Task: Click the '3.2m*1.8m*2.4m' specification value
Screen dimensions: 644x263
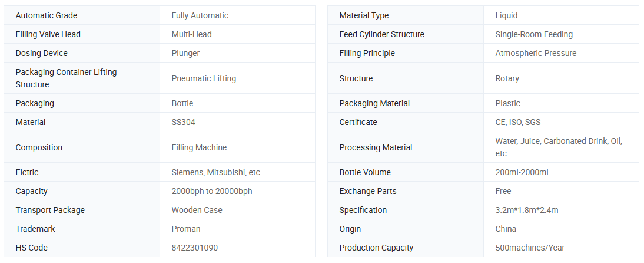Action: 527,210
